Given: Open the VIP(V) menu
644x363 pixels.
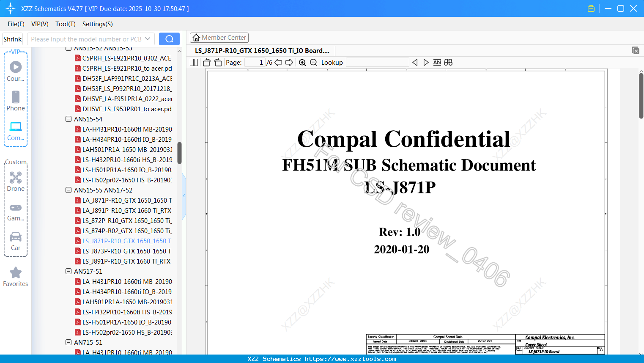Looking at the screenshot, I should (40, 24).
